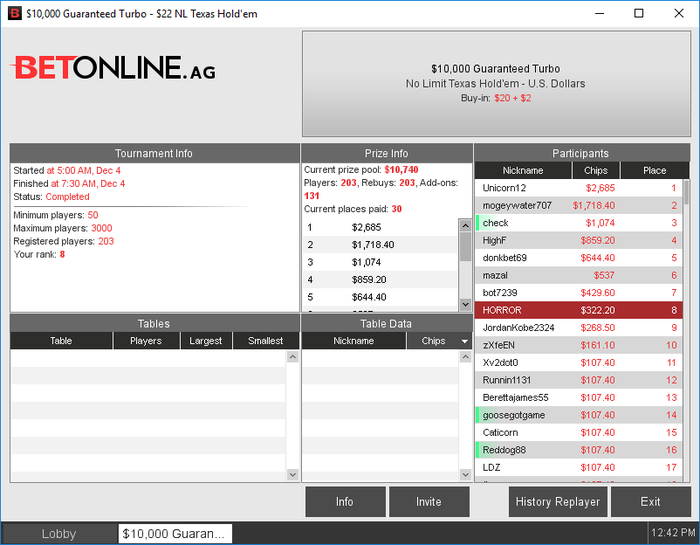The height and width of the screenshot is (545, 700).
Task: Click Registered players: 203 text
Action: coord(64,241)
